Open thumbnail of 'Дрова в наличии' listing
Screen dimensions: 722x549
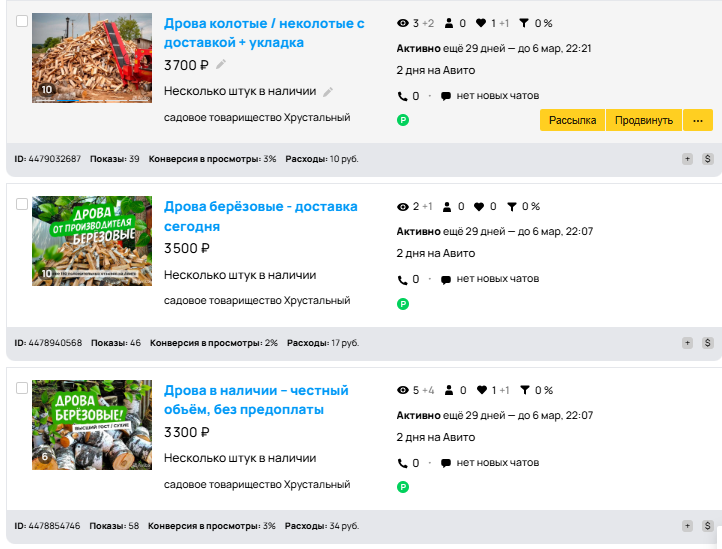pos(92,425)
